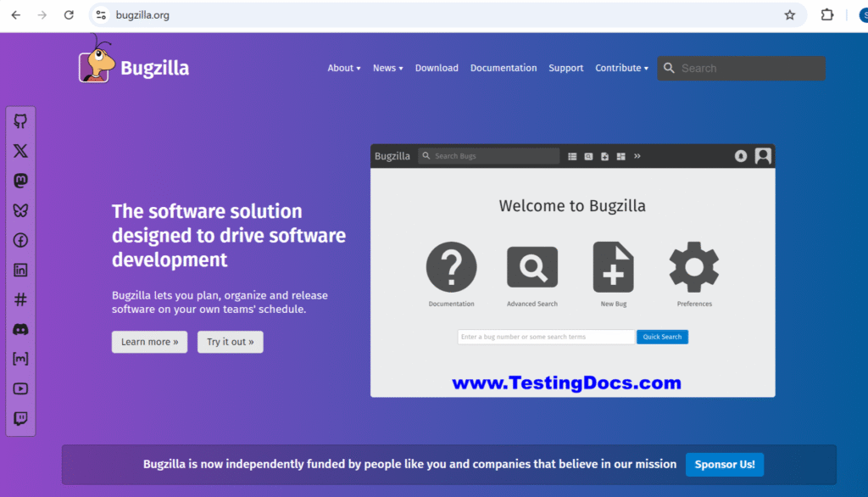Click the New Bug document icon
The height and width of the screenshot is (497, 868).
tap(613, 265)
